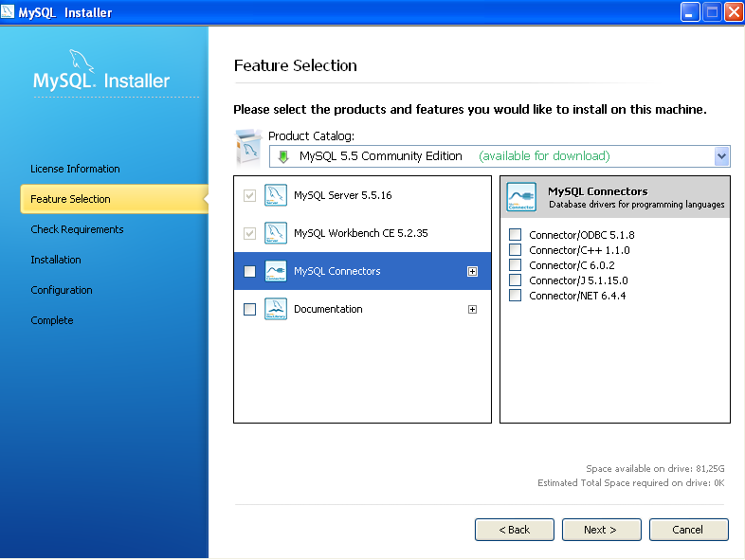
Task: Check the MySQL Connectors checkbox
Action: pos(249,271)
